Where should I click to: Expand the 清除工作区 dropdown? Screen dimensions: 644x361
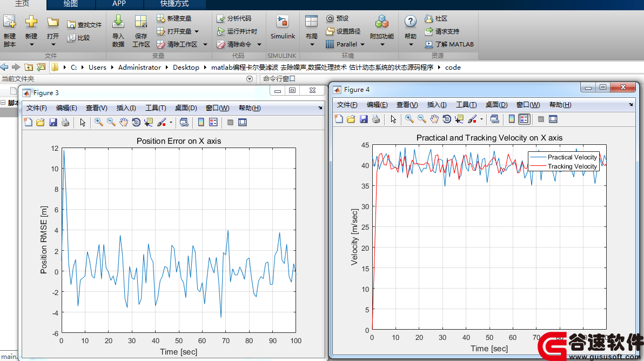[x=205, y=44]
